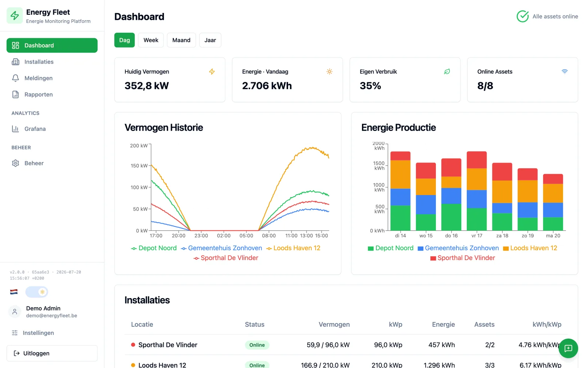Open Grafana analytics
Viewport: 588px width, 368px height.
coord(52,129)
